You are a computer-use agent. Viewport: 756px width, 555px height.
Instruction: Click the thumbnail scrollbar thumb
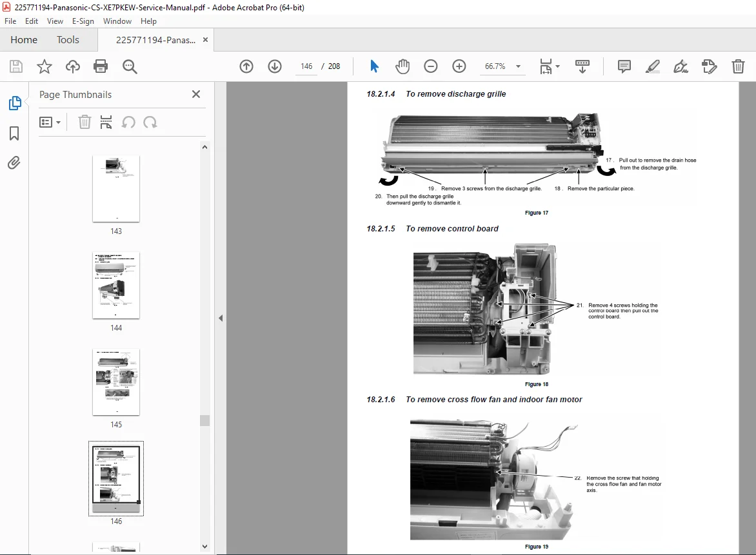tap(205, 420)
